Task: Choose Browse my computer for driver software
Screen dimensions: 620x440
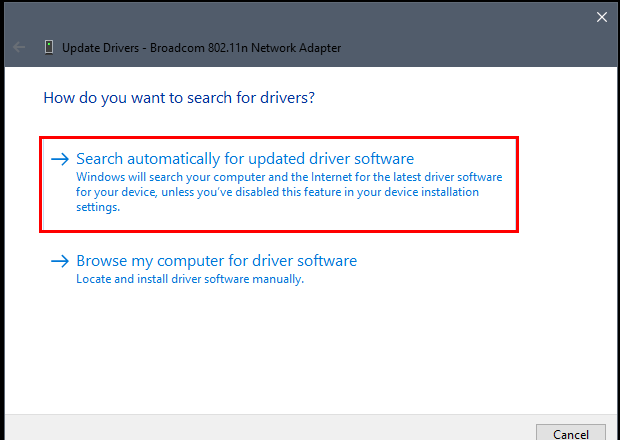Action: 204,269
